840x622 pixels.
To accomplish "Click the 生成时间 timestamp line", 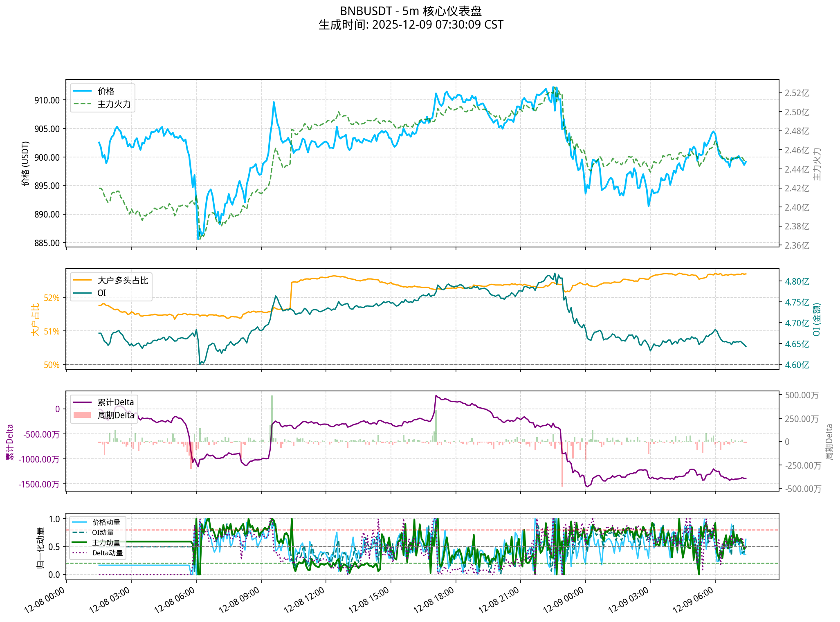I will point(411,25).
